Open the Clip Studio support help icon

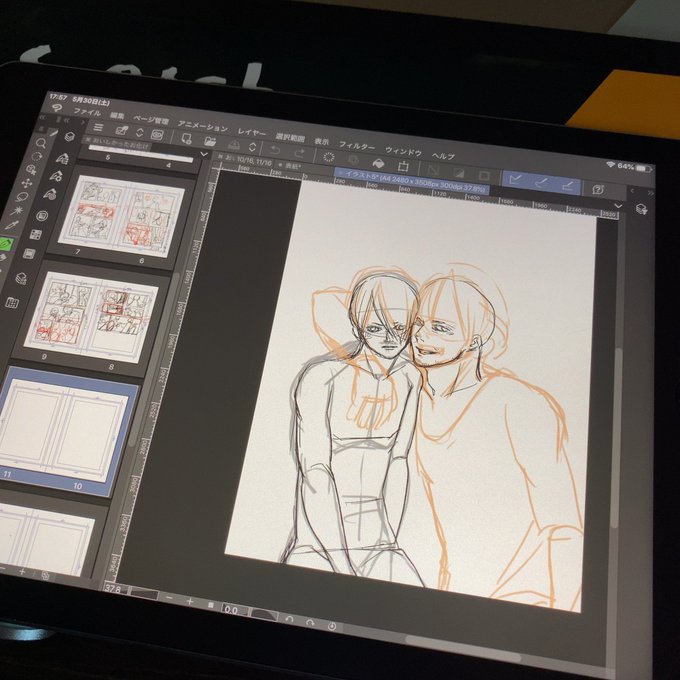pyautogui.click(x=598, y=190)
